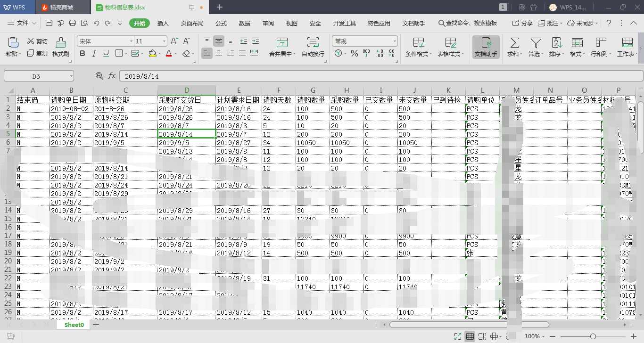Click the Print Preview icon
Image resolution: width=644 pixels, height=343 pixels.
(84, 23)
